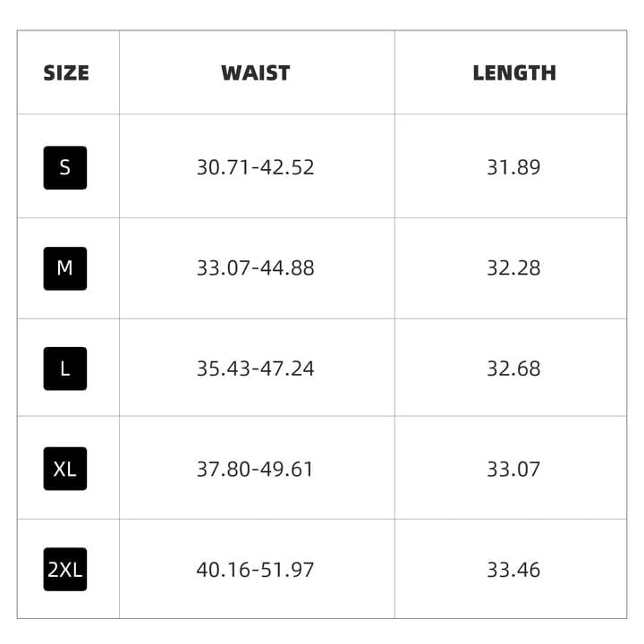Click length value 32.68
This screenshot has width=644, height=644.
tap(513, 369)
